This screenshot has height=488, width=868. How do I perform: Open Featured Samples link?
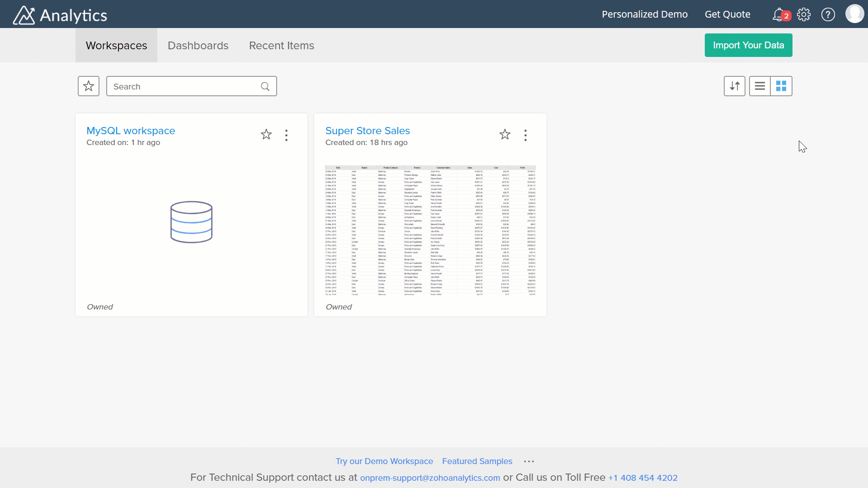[x=477, y=461]
